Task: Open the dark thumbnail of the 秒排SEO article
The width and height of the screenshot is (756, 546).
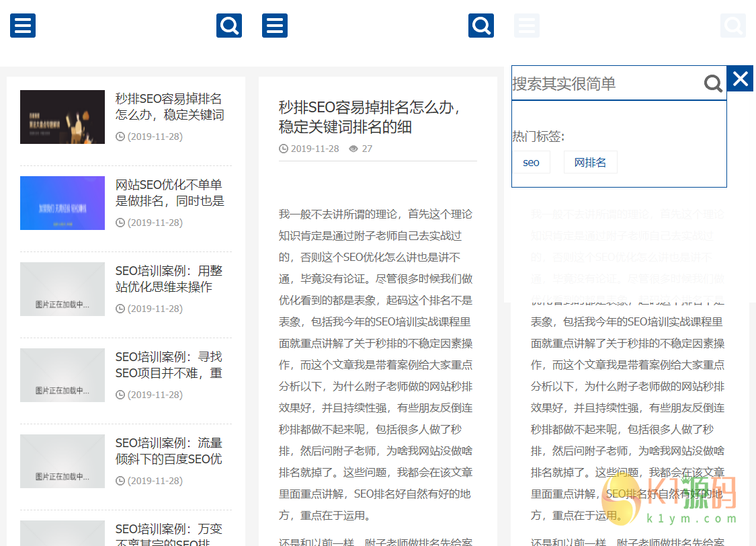Action: (x=62, y=117)
